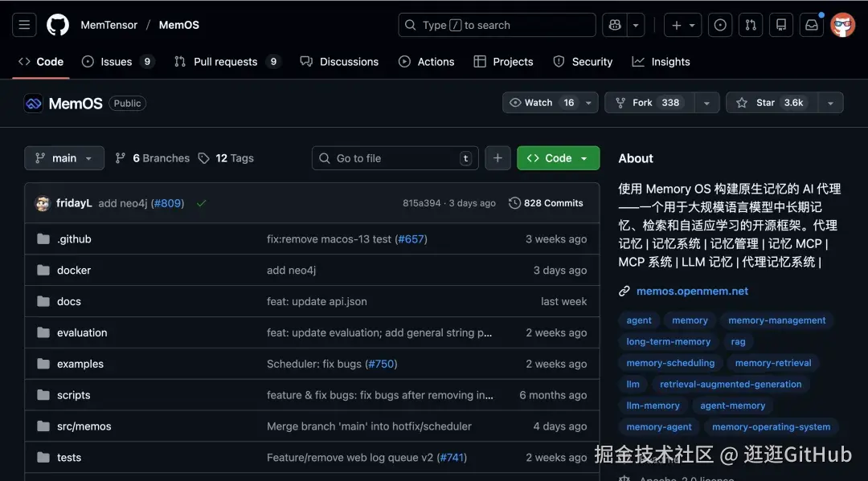Switch to the Code tab
868x481 pixels.
[41, 61]
